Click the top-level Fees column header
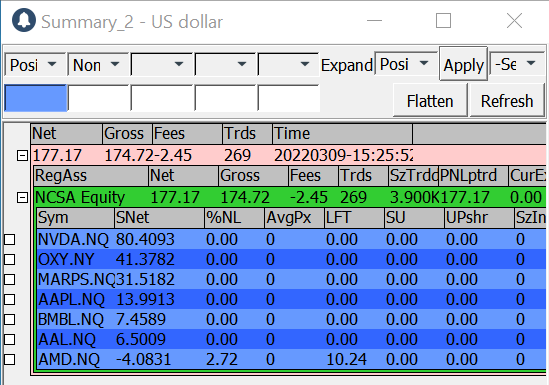The image size is (549, 385). (x=187, y=134)
